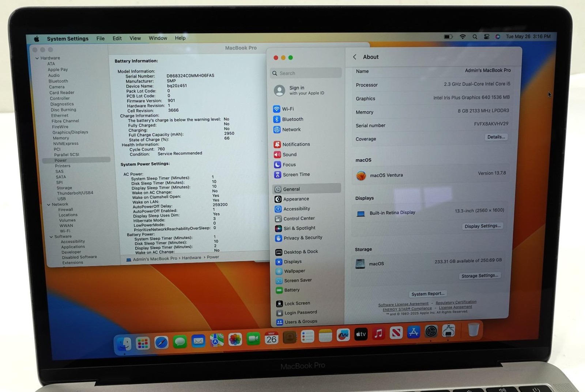Open Notifications settings pane
Image resolution: width=585 pixels, height=392 pixels.
(x=292, y=144)
